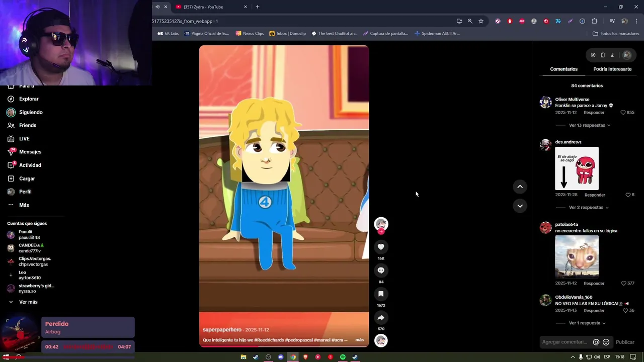Open comments via the speech bubble icon

(381, 270)
